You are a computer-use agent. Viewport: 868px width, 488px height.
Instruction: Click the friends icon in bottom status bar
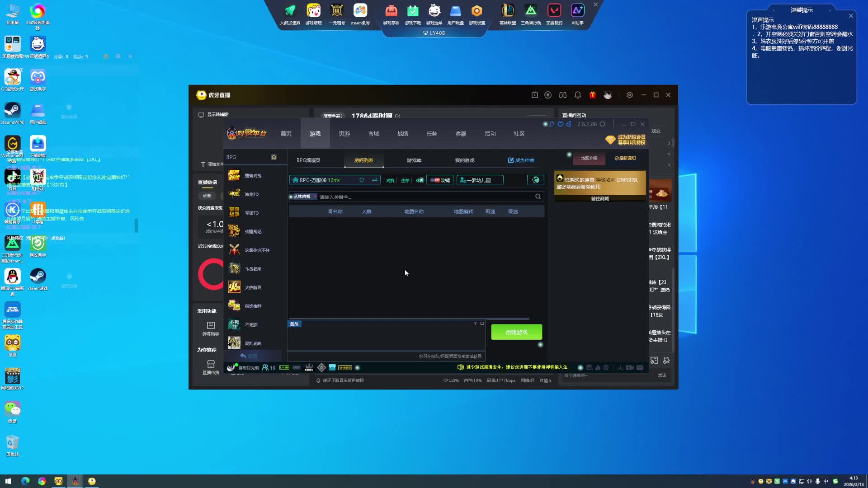[x=265, y=368]
